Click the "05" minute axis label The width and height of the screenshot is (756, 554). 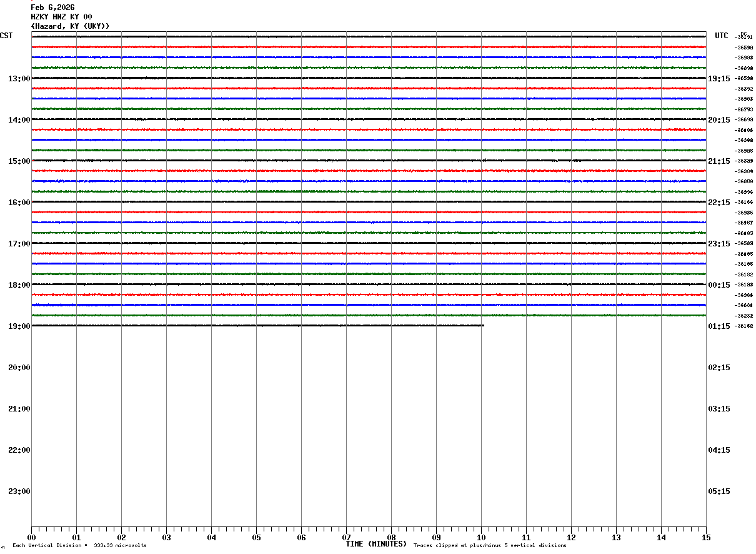tap(256, 538)
